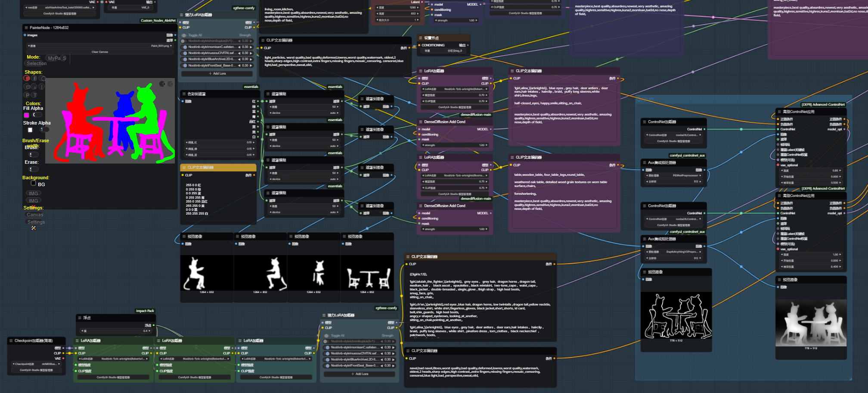Image resolution: width=868 pixels, height=393 pixels.
Task: Adjust the Advanced ControlNet strength value 0.85
Action: tap(811, 171)
